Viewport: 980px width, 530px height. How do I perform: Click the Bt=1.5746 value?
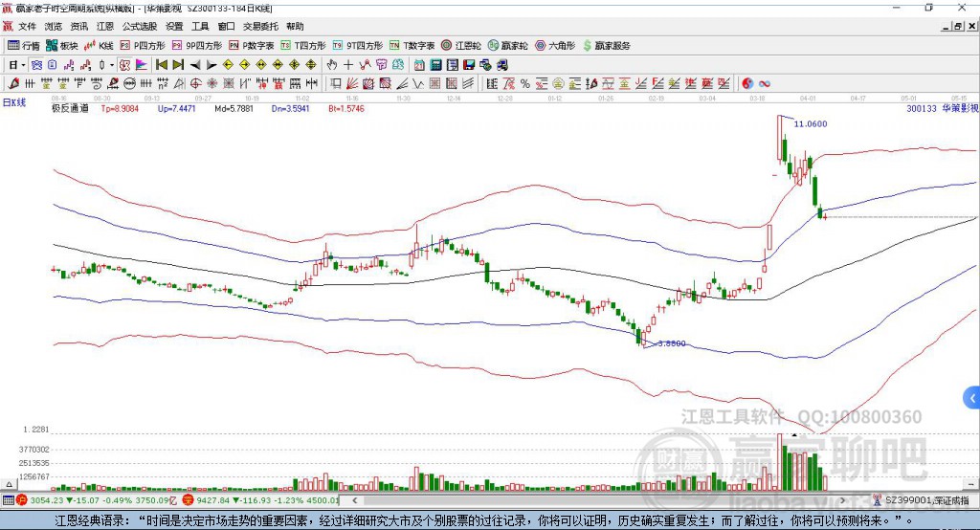coord(346,108)
